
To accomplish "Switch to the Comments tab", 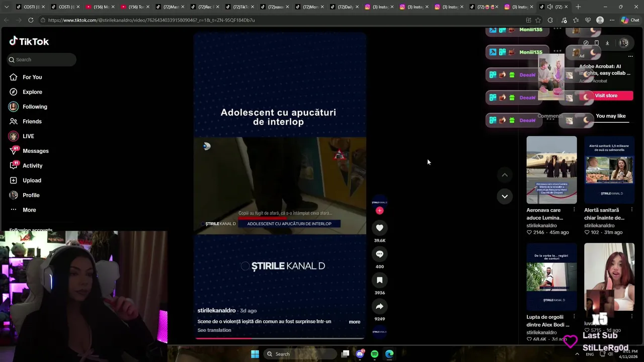I will tap(550, 116).
